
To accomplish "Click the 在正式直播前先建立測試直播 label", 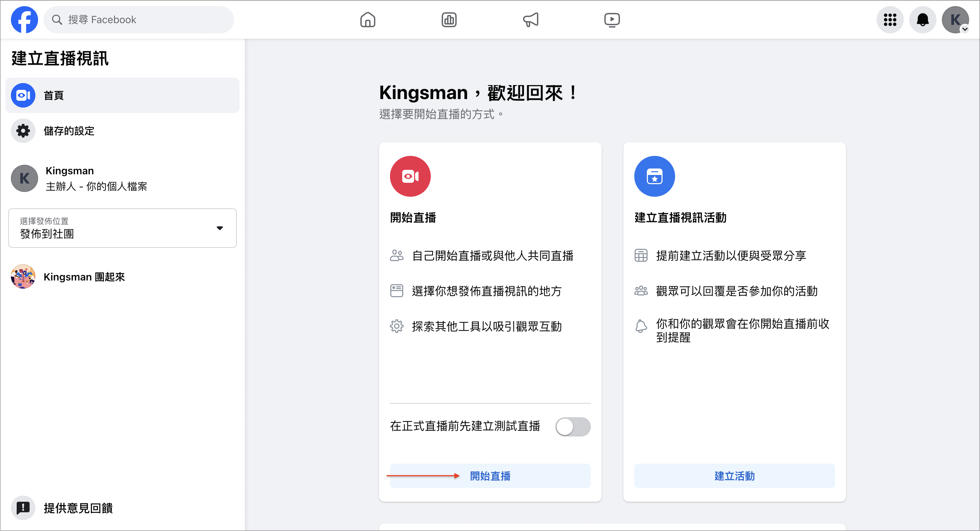I will pos(465,426).
